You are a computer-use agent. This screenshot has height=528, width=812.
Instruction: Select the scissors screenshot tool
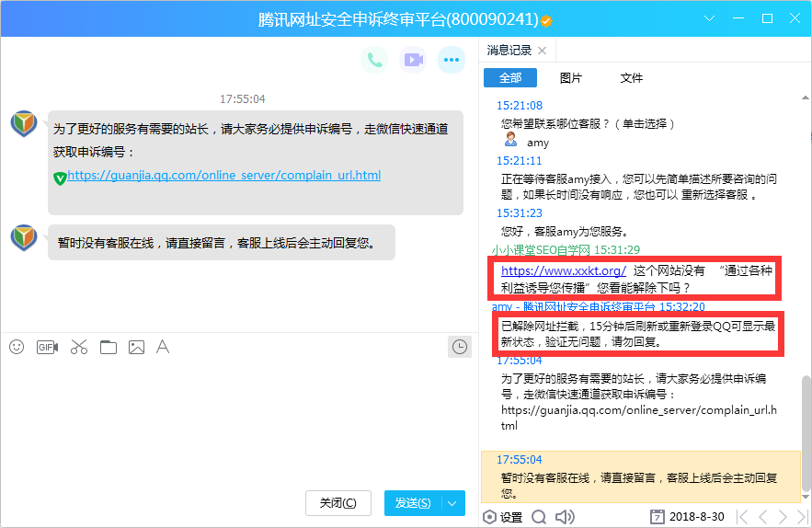[x=79, y=347]
